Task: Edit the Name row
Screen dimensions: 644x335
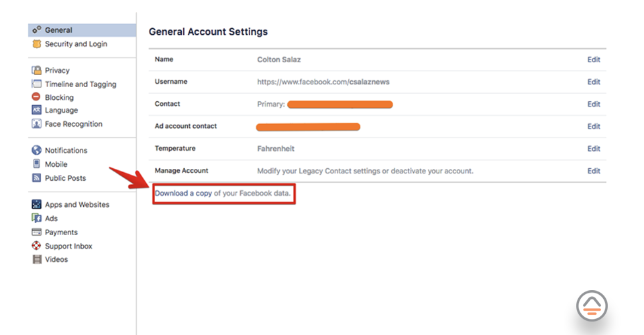Action: point(594,60)
